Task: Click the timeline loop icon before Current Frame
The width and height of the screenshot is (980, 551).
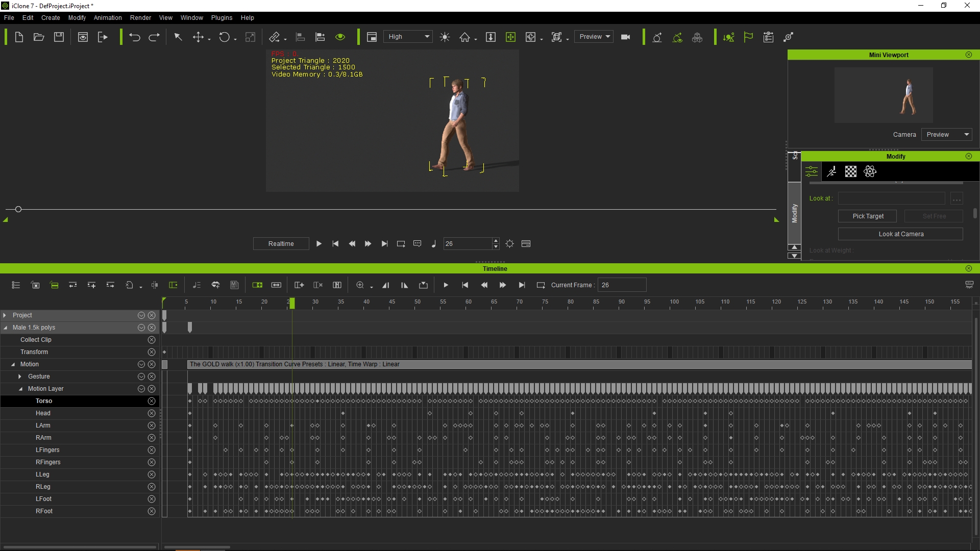Action: [x=541, y=285]
